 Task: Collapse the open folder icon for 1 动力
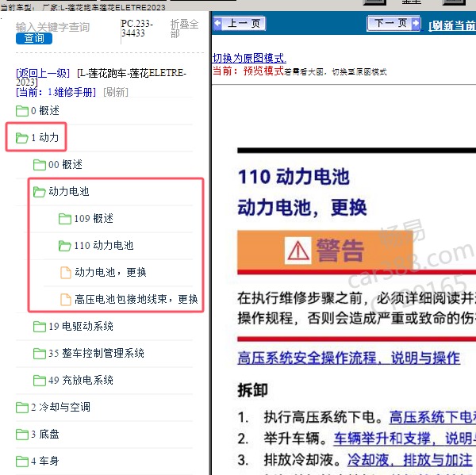22,138
